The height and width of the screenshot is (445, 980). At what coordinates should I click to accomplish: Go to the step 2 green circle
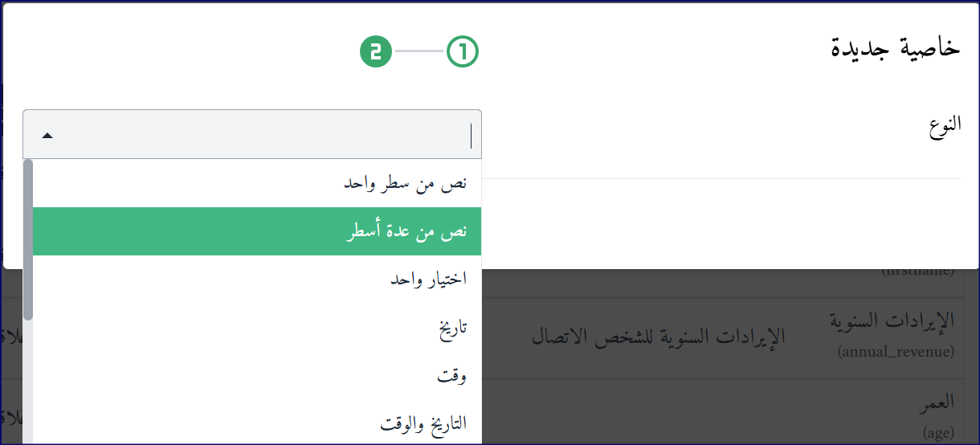375,51
